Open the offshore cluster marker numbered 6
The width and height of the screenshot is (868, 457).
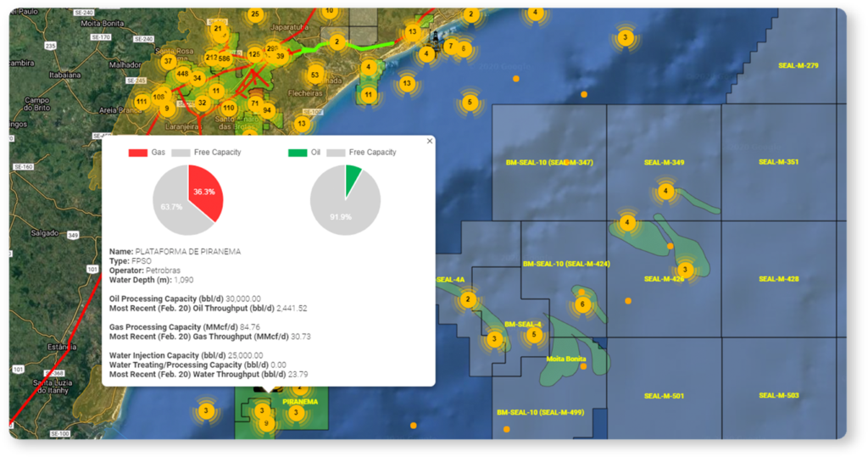581,304
